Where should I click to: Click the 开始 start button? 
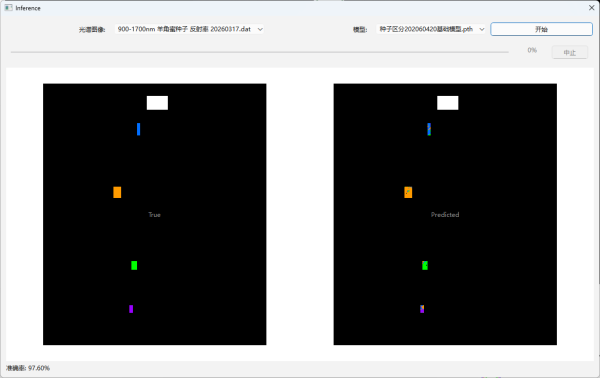click(x=541, y=29)
